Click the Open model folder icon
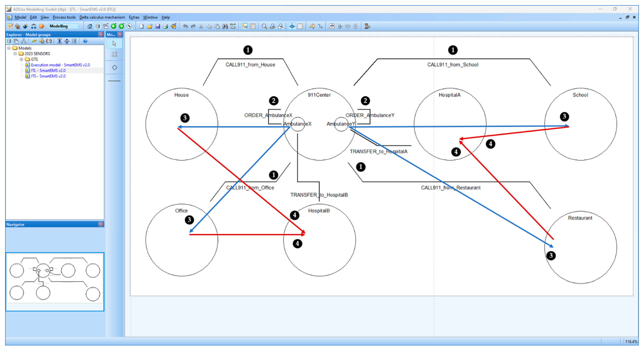 [149, 26]
